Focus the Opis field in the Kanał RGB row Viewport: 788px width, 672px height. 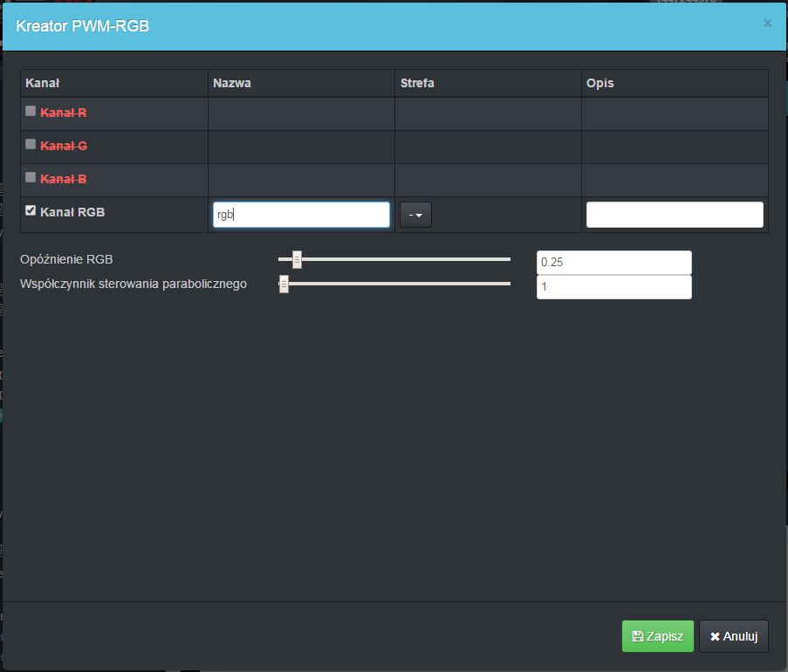[x=675, y=215]
